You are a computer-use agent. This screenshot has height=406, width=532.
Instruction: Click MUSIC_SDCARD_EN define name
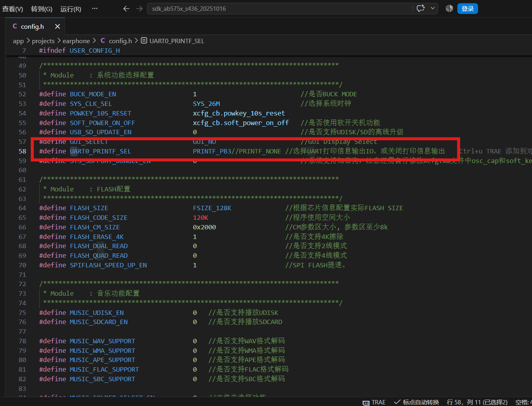pyautogui.click(x=99, y=322)
